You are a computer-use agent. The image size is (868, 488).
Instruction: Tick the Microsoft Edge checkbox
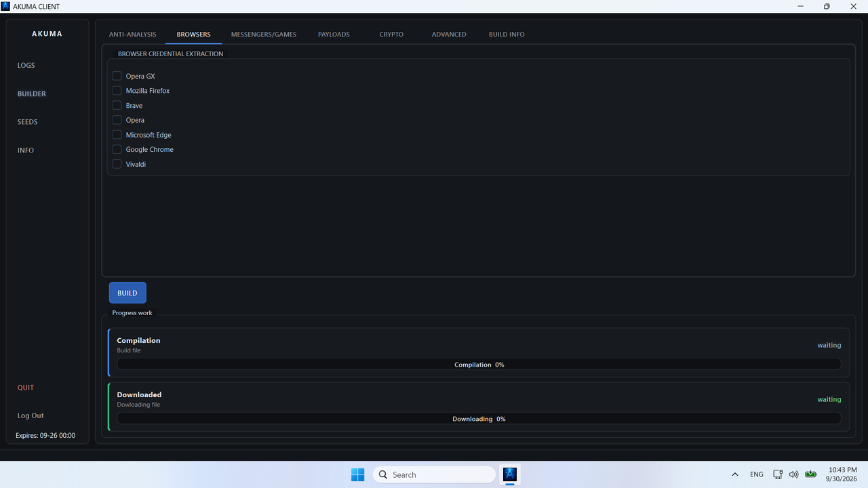coord(117,135)
